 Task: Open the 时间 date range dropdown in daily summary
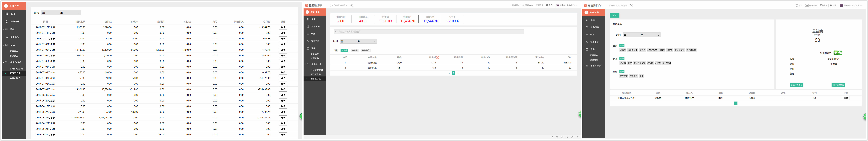[61, 13]
